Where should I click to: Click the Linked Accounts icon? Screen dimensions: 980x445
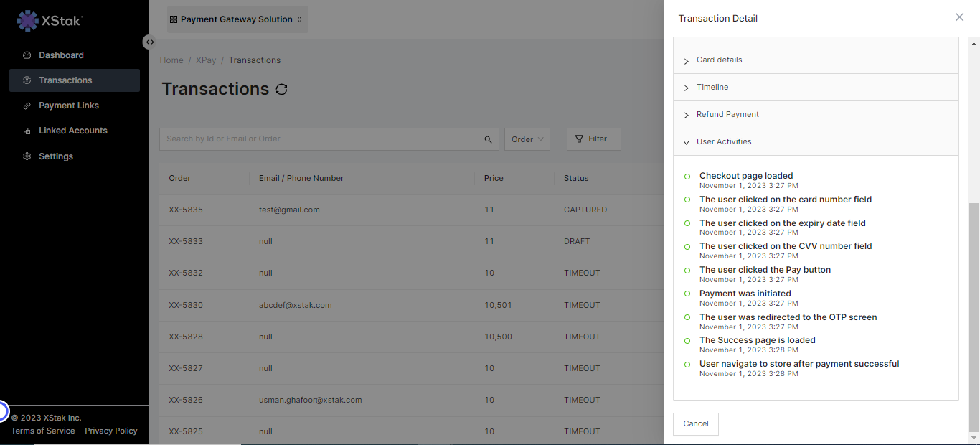pos(27,131)
